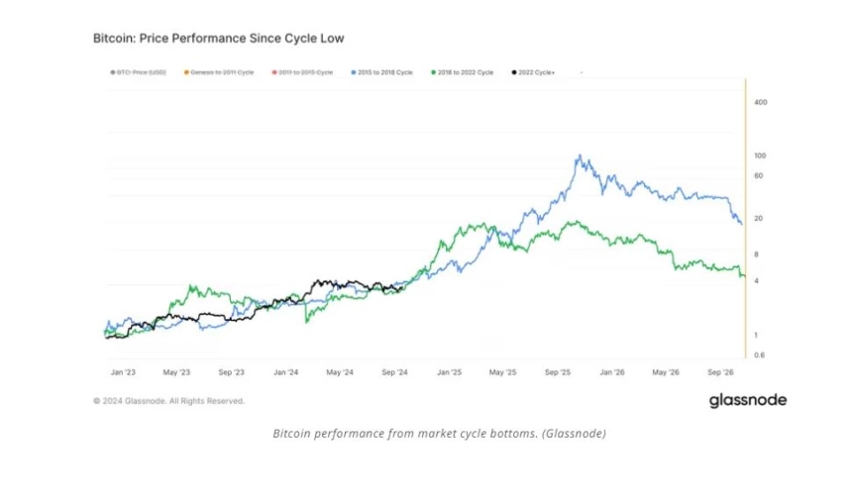The height and width of the screenshot is (504, 852).
Task: Click the 100 y-axis value
Action: point(760,155)
